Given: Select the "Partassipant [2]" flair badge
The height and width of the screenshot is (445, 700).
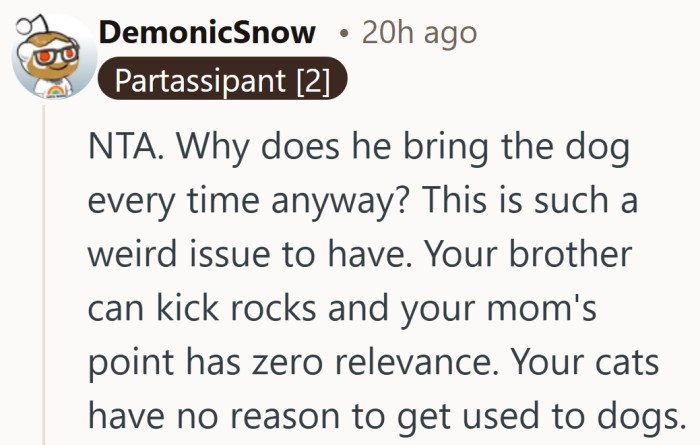Looking at the screenshot, I should click(x=222, y=80).
